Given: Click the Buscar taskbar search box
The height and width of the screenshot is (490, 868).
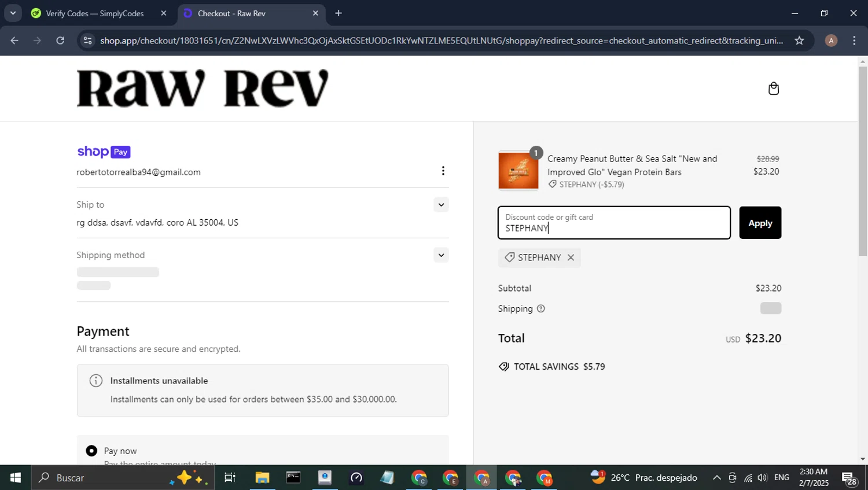Looking at the screenshot, I should click(x=123, y=478).
